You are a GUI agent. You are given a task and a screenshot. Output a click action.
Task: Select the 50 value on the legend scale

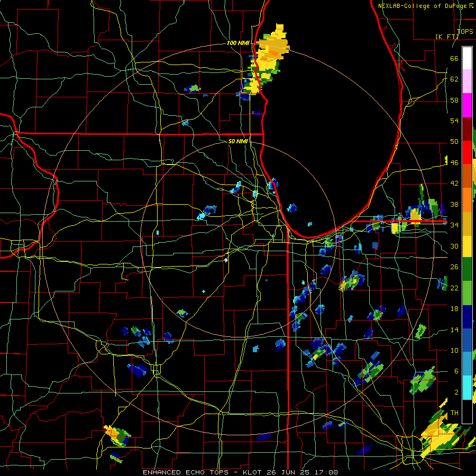454,141
